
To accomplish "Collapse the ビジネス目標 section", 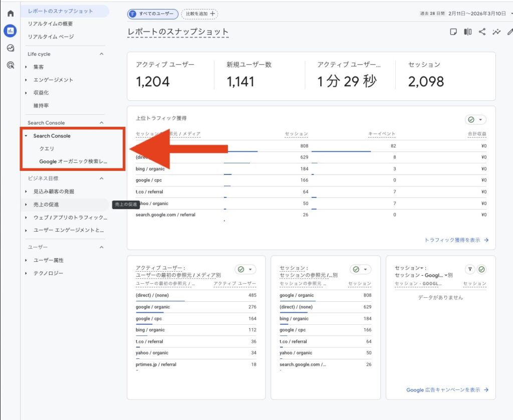I will [x=101, y=178].
